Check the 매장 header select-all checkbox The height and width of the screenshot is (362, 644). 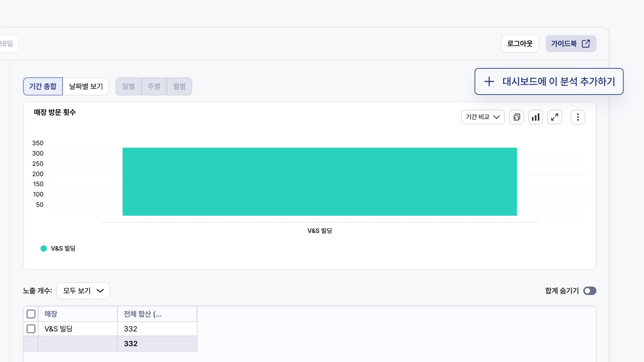coord(31,314)
